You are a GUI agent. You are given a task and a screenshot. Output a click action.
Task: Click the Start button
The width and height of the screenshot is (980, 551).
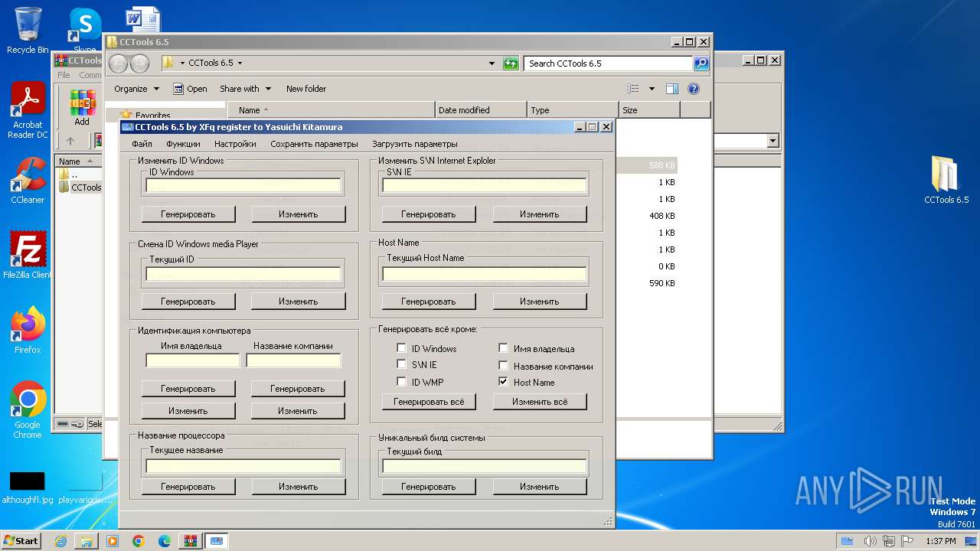point(21,540)
